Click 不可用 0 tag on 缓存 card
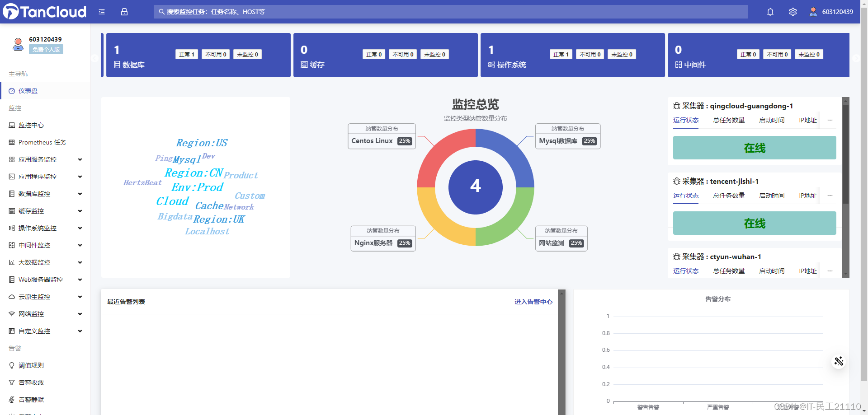Image resolution: width=868 pixels, height=415 pixels. coord(403,54)
